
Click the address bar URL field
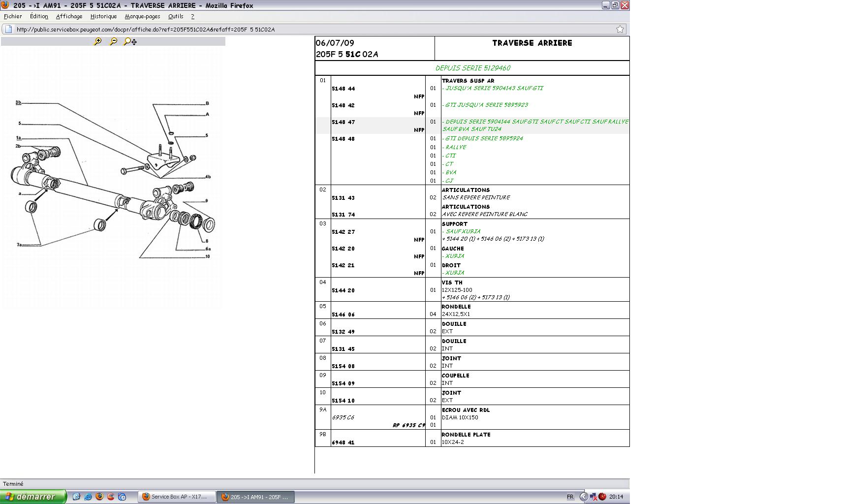click(x=315, y=29)
